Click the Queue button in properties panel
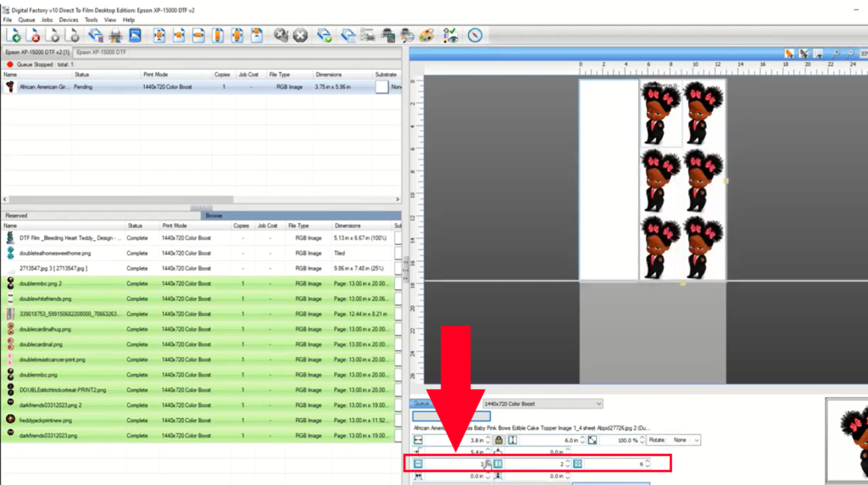The width and height of the screenshot is (868, 485). coord(422,404)
